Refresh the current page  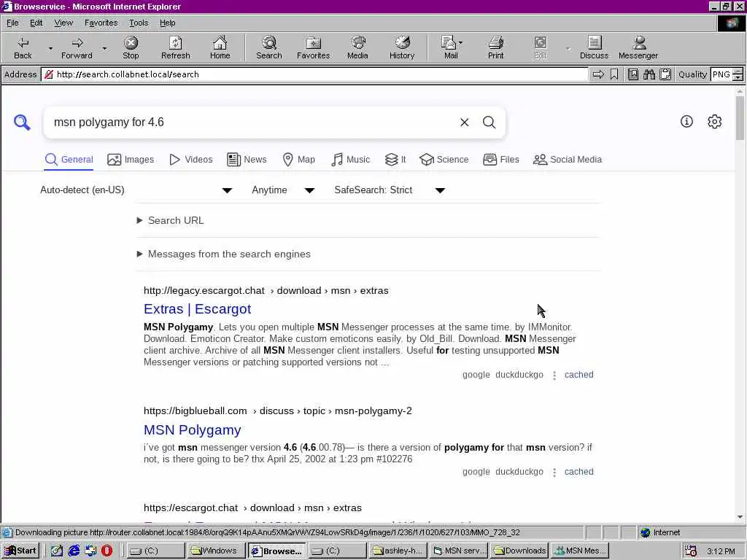point(175,47)
